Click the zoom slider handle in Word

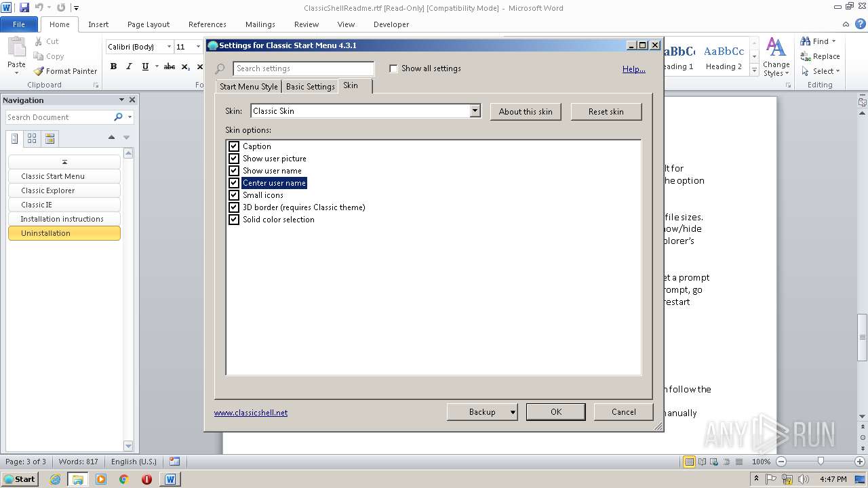click(x=821, y=462)
